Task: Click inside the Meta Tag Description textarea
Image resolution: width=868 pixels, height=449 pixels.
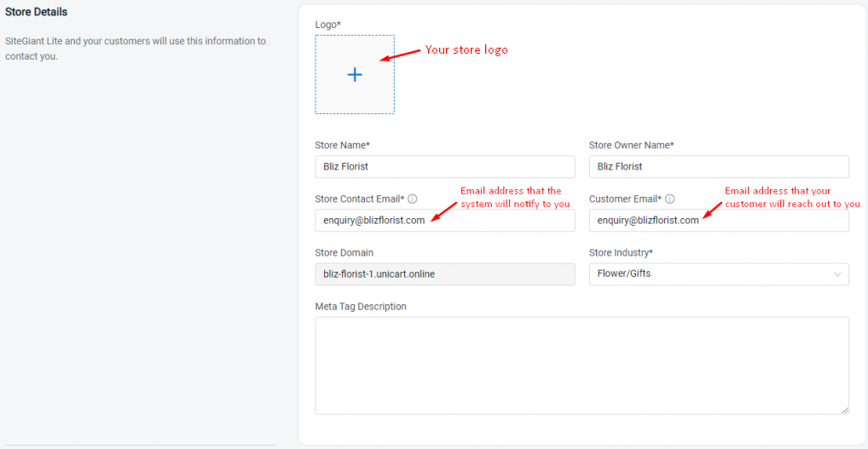Action: tap(582, 366)
